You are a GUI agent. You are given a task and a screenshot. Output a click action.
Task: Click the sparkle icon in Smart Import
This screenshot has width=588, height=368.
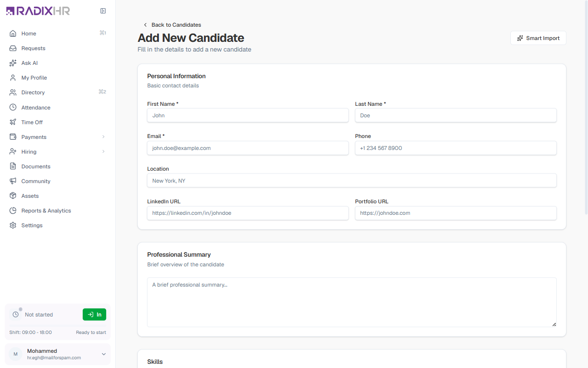[520, 38]
